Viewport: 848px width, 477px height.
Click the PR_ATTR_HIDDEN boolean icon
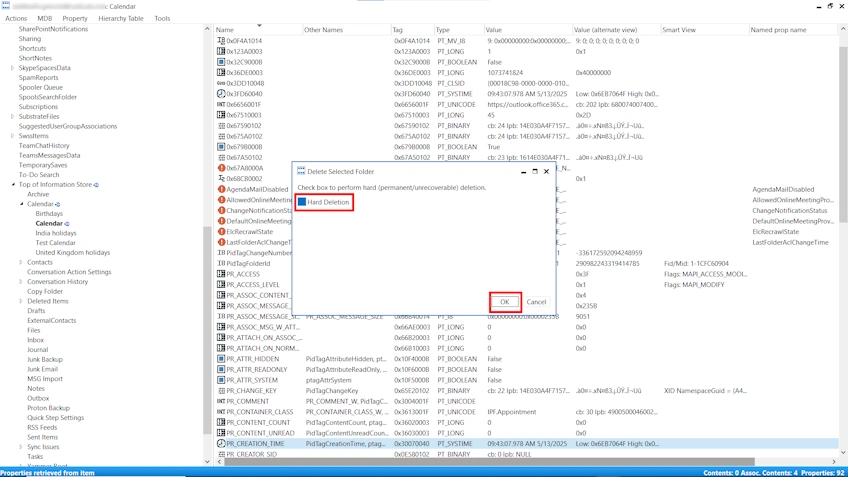pos(221,359)
